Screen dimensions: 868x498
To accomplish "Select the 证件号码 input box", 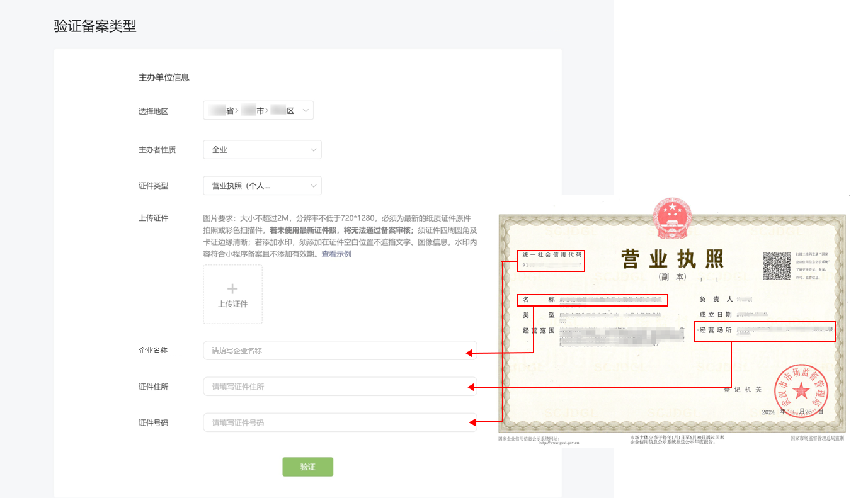I will (340, 422).
